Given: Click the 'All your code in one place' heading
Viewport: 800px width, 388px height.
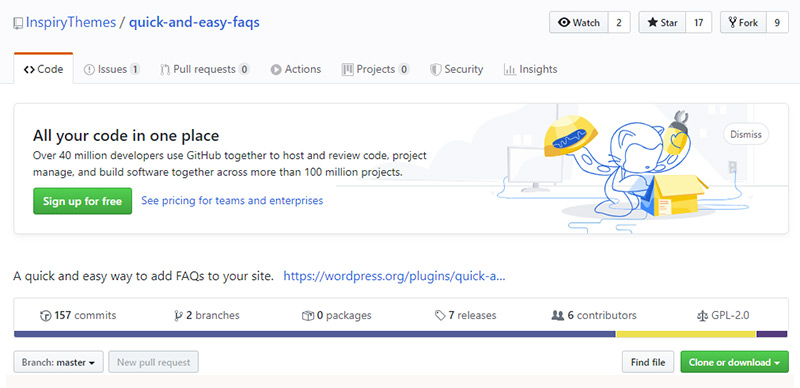Looking at the screenshot, I should pyautogui.click(x=126, y=135).
